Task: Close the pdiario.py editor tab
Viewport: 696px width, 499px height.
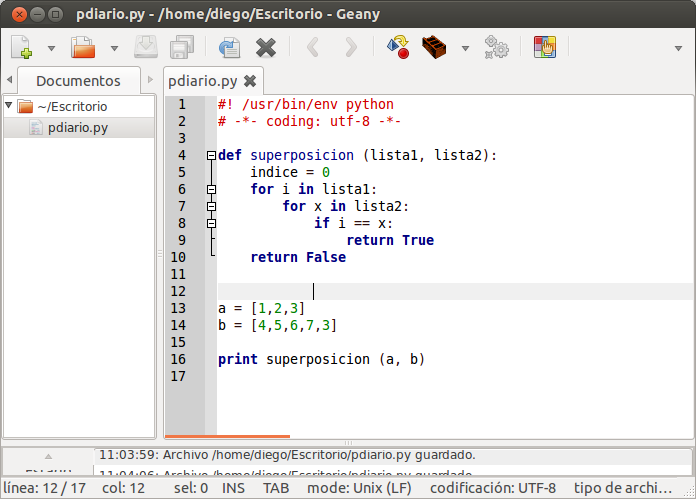Action: coord(250,81)
